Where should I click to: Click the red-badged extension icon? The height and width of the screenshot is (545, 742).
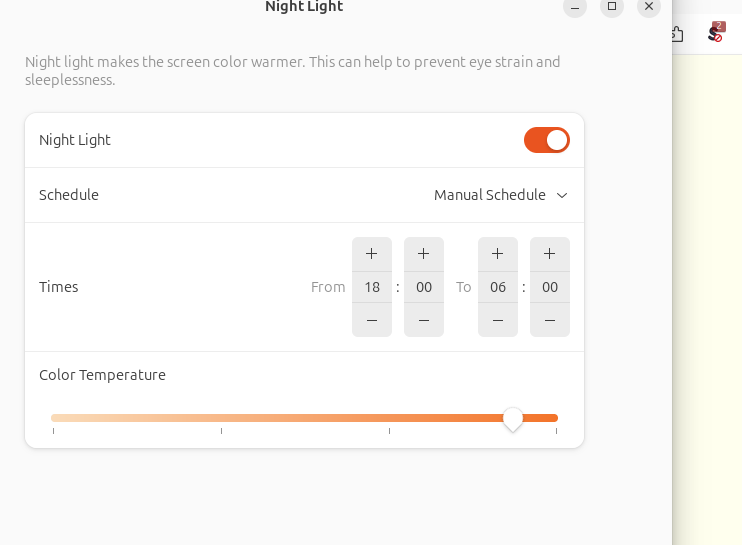716,33
